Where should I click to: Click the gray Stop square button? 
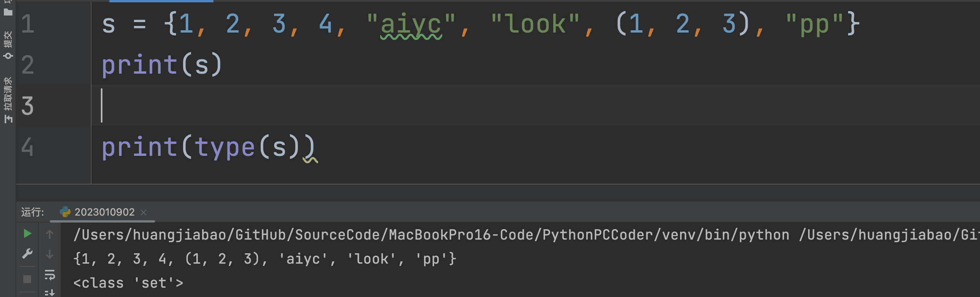[x=27, y=279]
